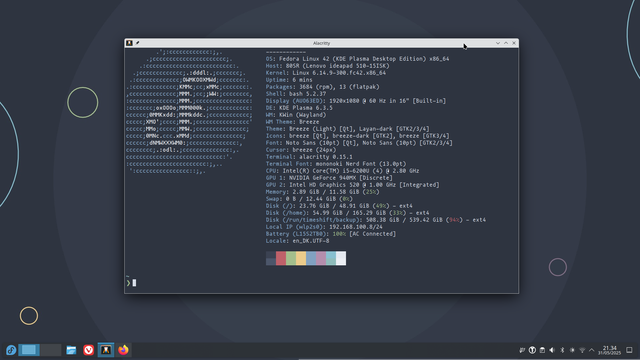Click the 'GPU 1: NVIDIA GeForce 940MX' line
The height and width of the screenshot is (360, 640).
point(329,178)
